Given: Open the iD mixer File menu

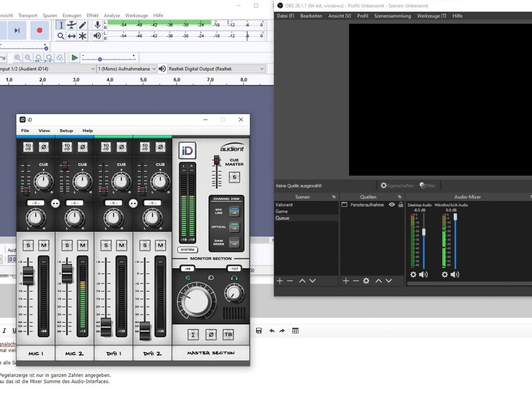Looking at the screenshot, I should pyautogui.click(x=25, y=131).
